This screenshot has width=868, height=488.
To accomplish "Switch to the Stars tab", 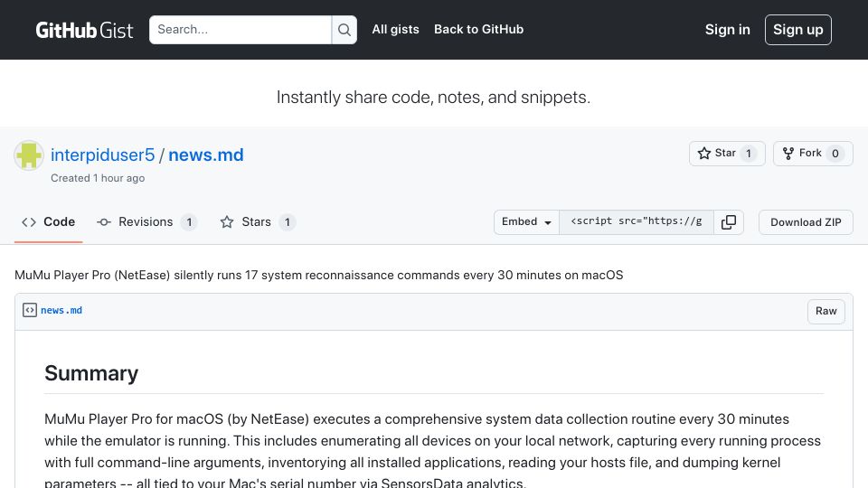I will [258, 222].
